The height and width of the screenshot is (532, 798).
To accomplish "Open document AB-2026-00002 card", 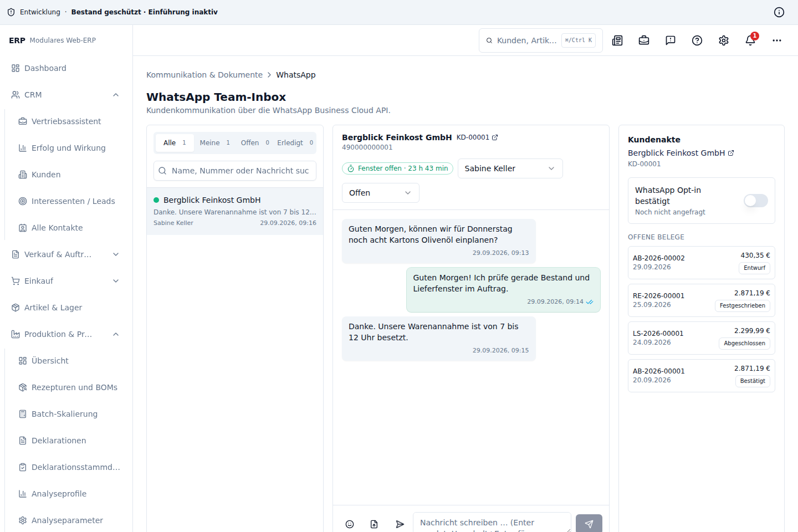I will coord(702,263).
